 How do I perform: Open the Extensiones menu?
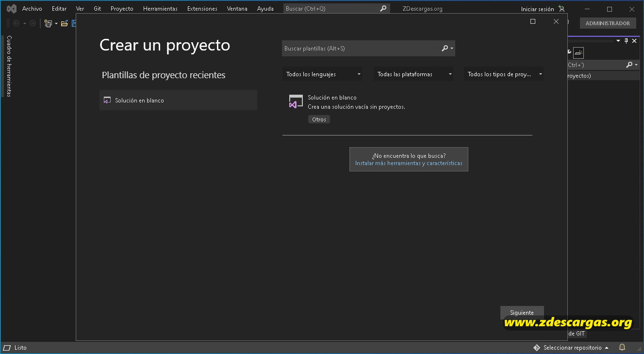pyautogui.click(x=202, y=9)
